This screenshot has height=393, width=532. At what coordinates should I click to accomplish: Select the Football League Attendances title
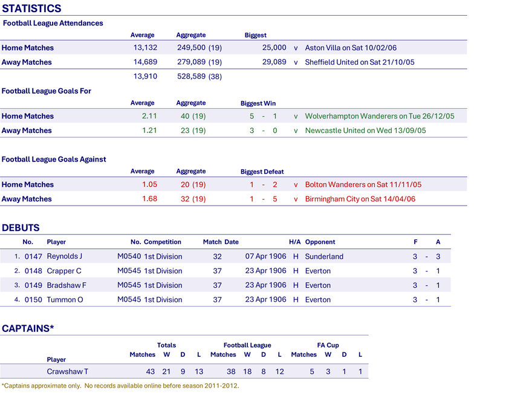[x=53, y=23]
